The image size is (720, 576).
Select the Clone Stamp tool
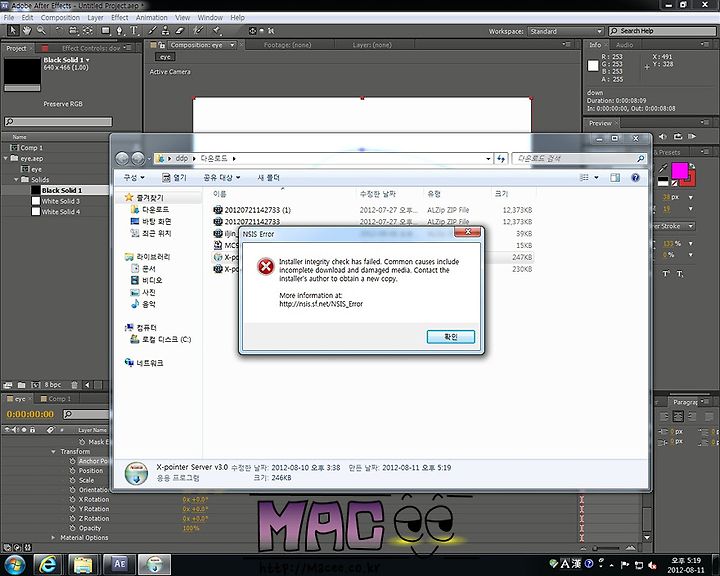[x=165, y=30]
